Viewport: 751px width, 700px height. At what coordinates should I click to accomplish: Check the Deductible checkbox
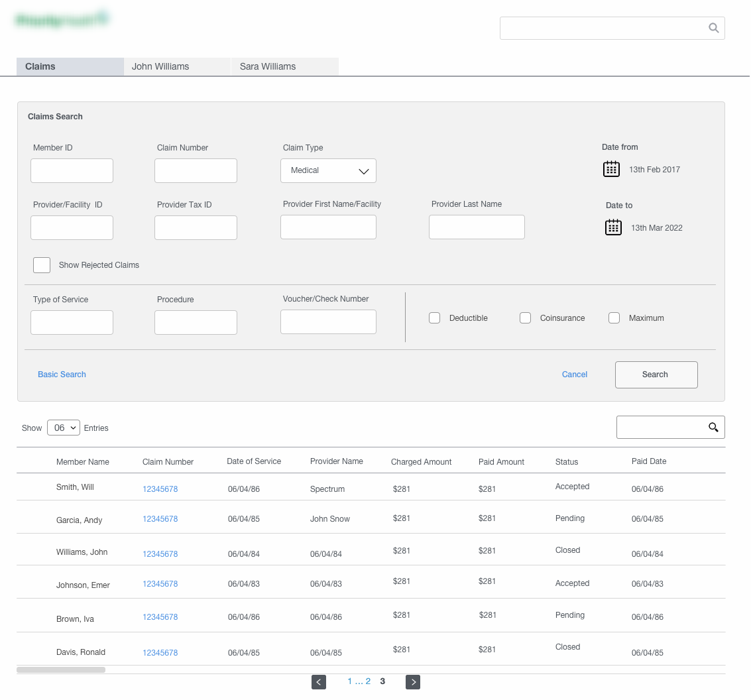coord(435,318)
